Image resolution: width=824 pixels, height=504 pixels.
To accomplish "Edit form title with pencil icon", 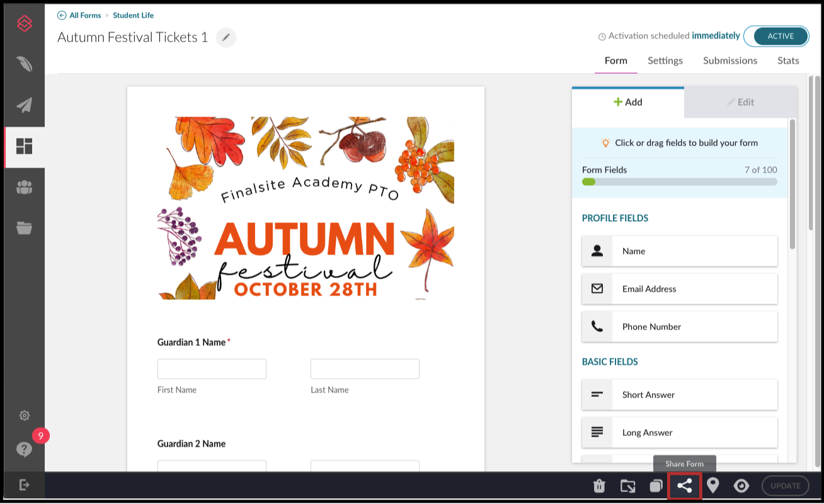I will [226, 38].
